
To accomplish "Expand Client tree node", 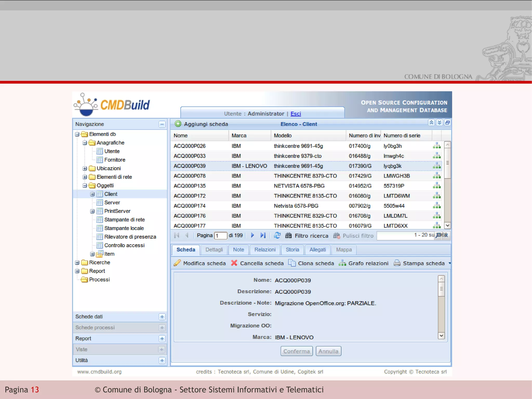I will [92, 194].
